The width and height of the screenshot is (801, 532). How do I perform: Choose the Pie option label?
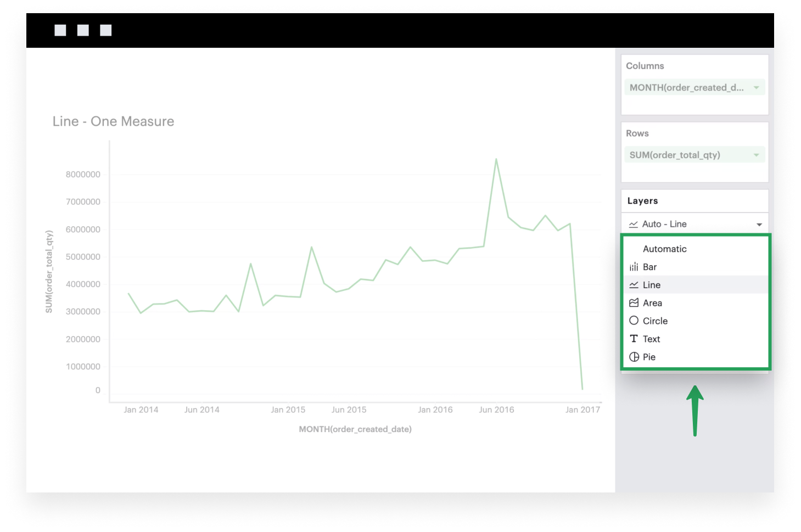(x=649, y=357)
